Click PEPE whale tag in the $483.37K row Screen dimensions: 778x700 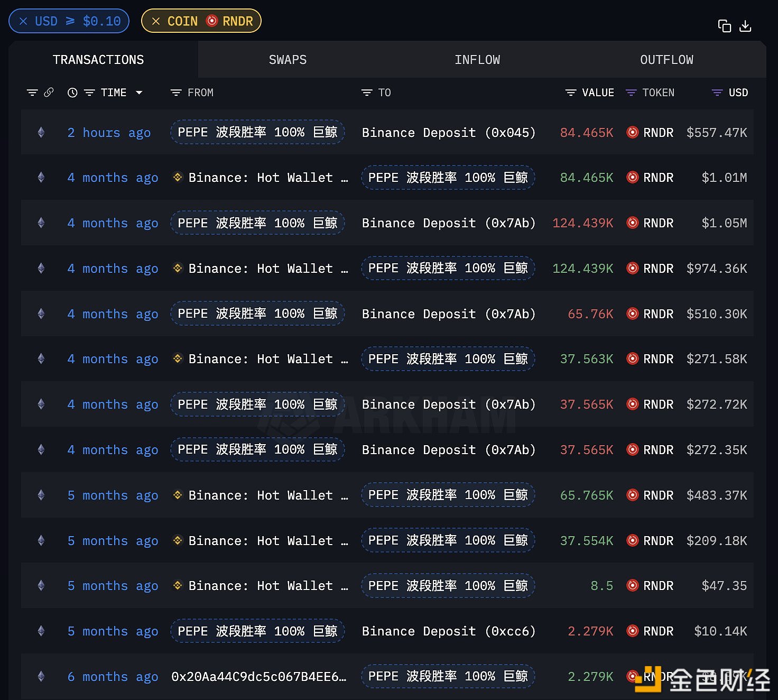(x=448, y=495)
